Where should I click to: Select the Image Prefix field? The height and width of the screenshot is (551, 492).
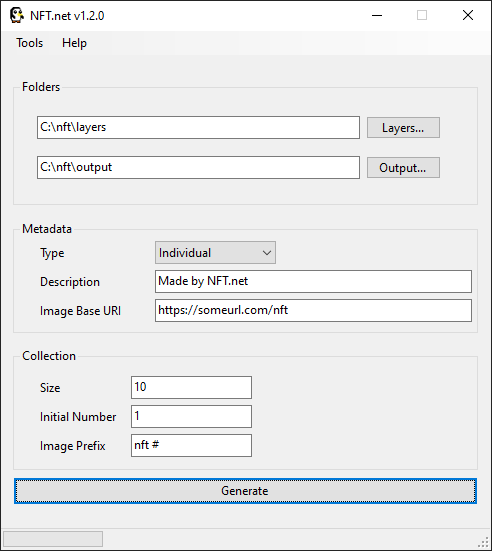click(191, 446)
